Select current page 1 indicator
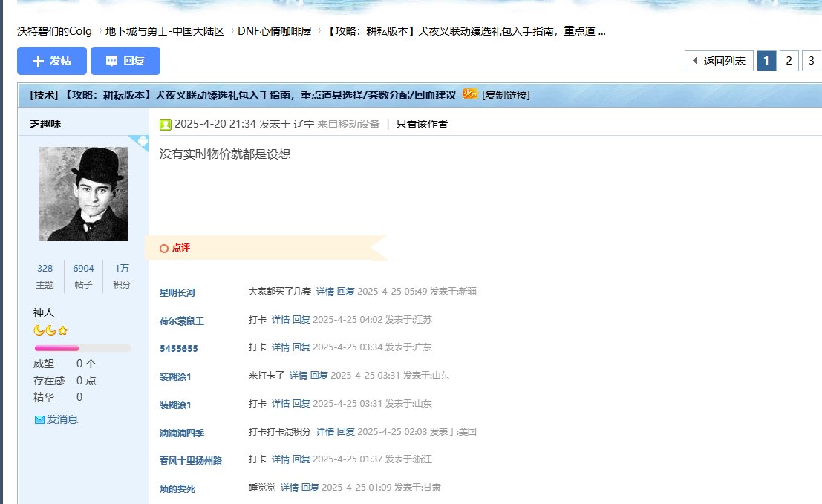822x504 pixels. 766,61
